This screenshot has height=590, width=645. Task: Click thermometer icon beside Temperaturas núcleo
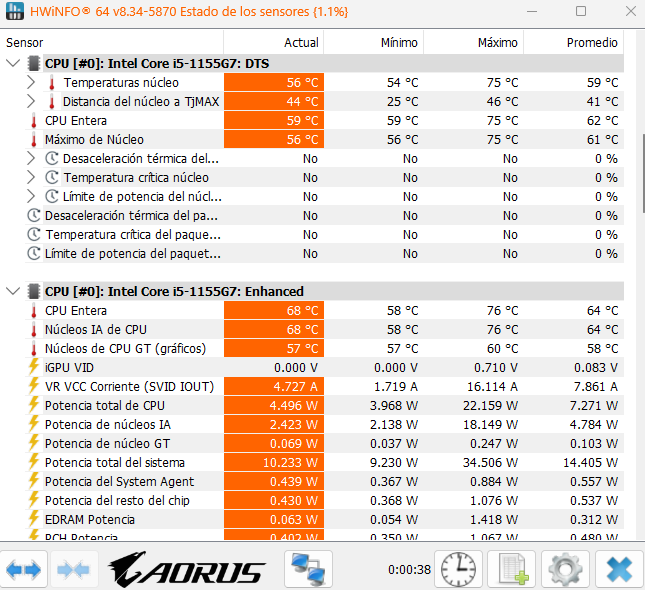(x=52, y=82)
